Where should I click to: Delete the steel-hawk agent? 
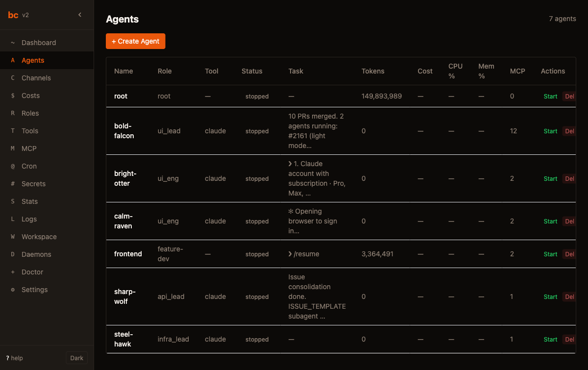(569, 340)
